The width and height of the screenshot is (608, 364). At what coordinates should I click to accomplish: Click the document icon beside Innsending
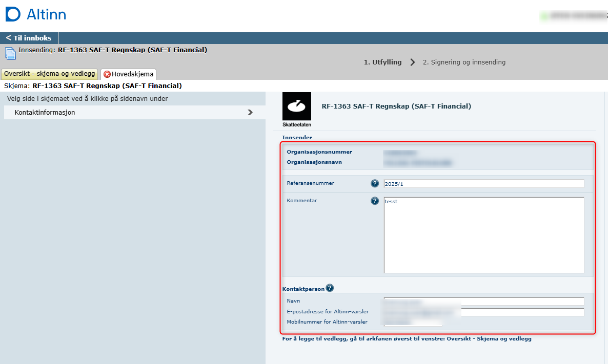point(10,53)
